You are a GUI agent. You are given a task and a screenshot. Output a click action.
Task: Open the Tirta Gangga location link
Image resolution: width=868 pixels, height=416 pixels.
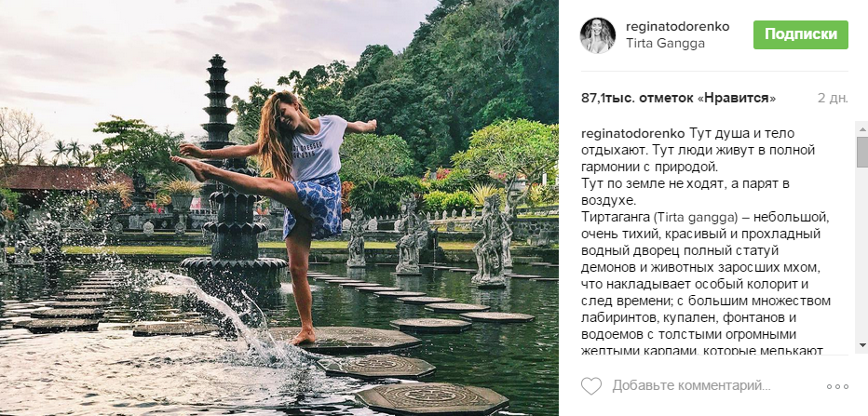click(665, 44)
